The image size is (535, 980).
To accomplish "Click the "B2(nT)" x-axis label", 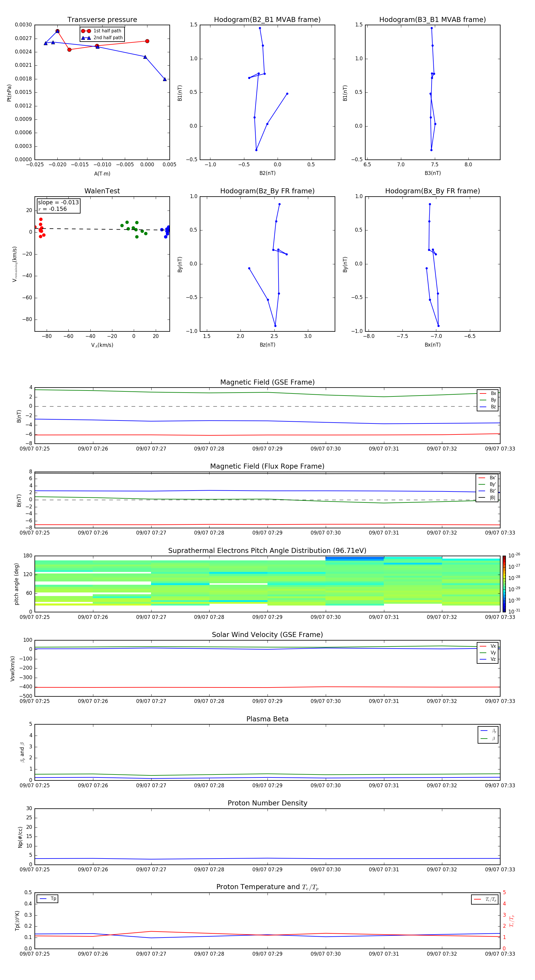I will (x=267, y=173).
